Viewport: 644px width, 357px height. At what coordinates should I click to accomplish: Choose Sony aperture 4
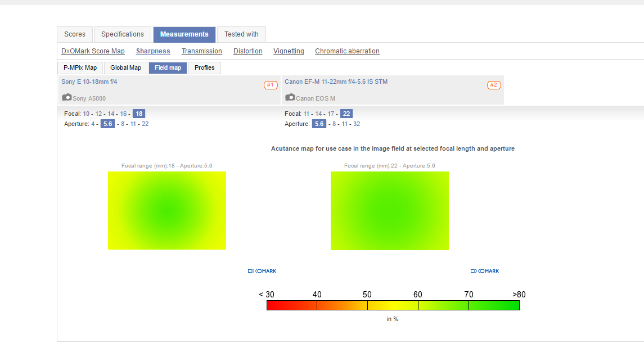tap(93, 124)
